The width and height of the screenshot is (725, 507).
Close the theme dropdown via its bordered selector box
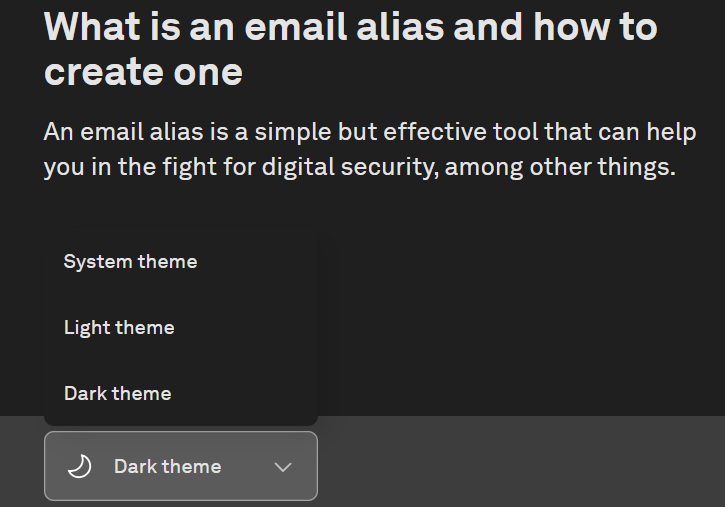(x=181, y=466)
